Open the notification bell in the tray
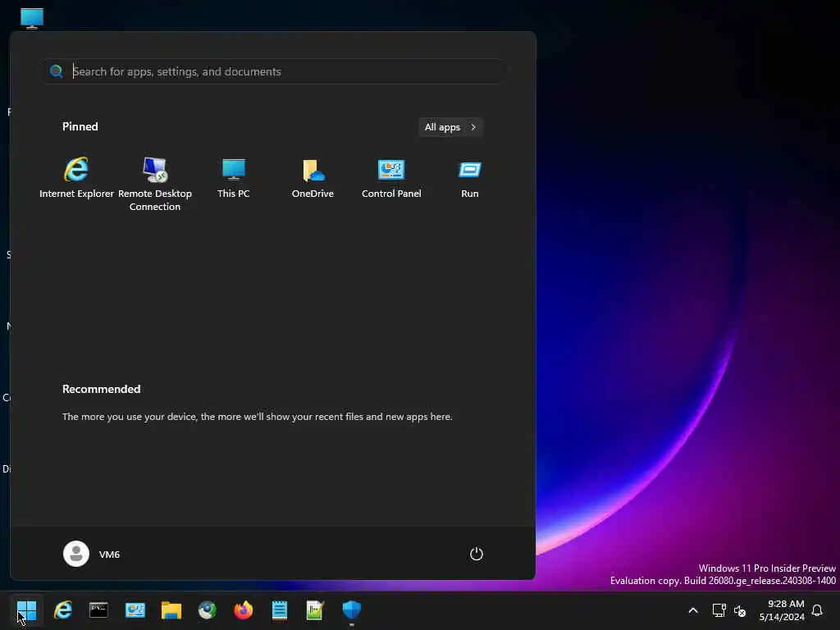 (817, 610)
